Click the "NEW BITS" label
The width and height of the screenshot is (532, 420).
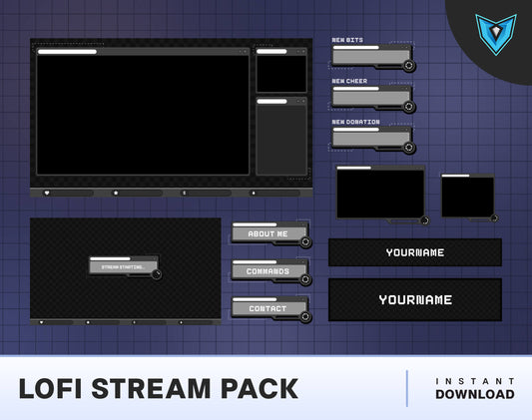[x=347, y=40]
